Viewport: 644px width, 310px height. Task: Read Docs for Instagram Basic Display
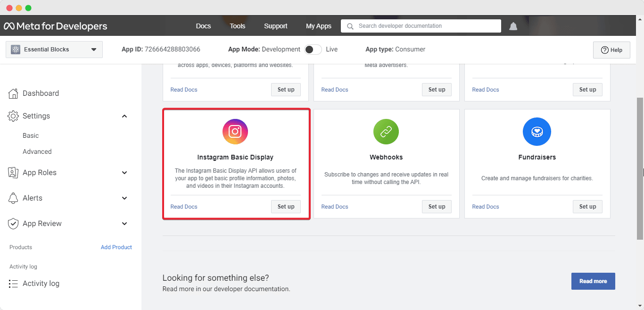184,207
